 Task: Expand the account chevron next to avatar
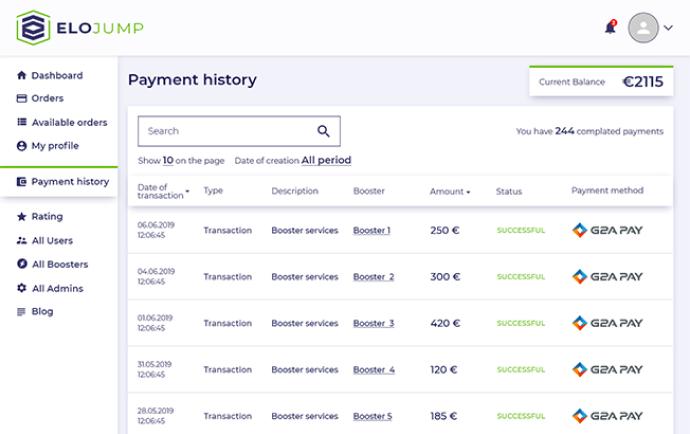click(x=669, y=28)
